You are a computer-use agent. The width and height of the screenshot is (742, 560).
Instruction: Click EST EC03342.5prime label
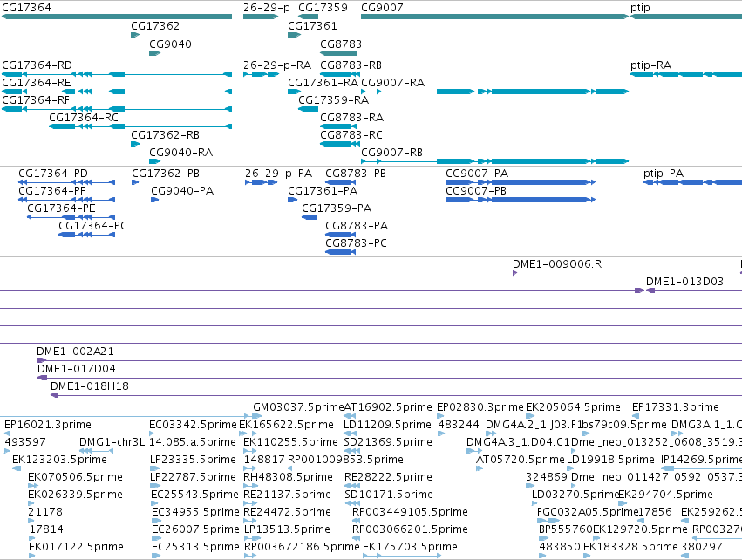pos(193,425)
